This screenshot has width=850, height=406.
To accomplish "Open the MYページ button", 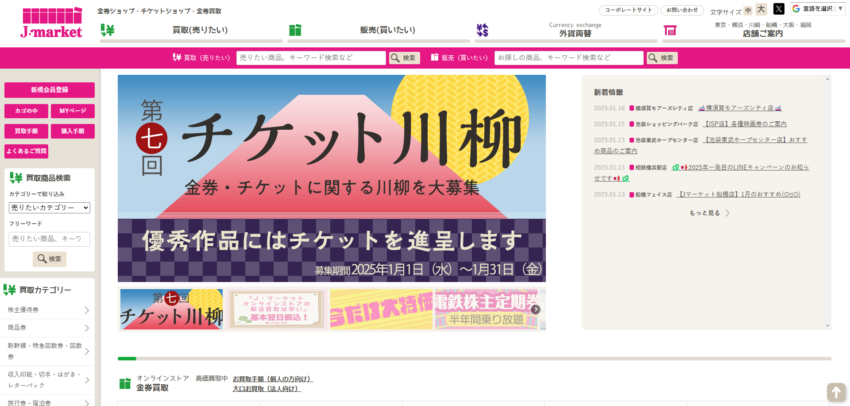I will coord(73,111).
